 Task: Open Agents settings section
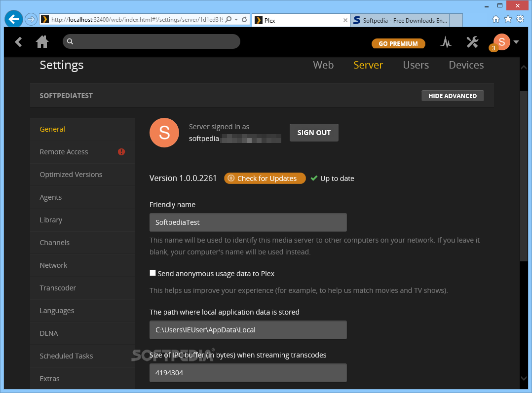[x=82, y=197]
